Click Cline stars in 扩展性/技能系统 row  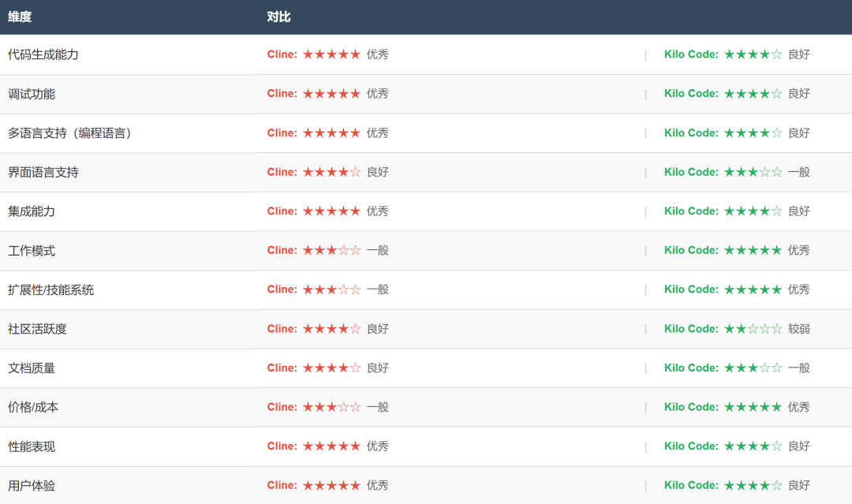coord(331,289)
